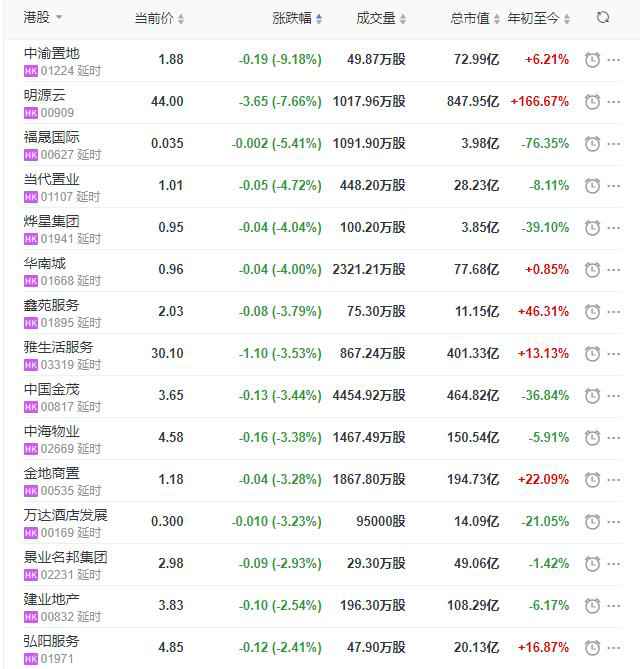Click the 4454.92万股 volume cell
The image size is (640, 669).
(369, 396)
